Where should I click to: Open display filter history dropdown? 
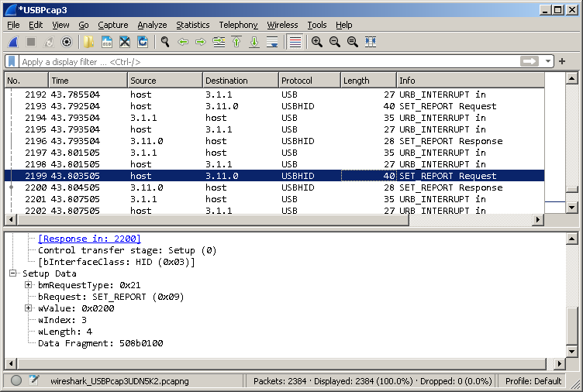pyautogui.click(x=547, y=61)
